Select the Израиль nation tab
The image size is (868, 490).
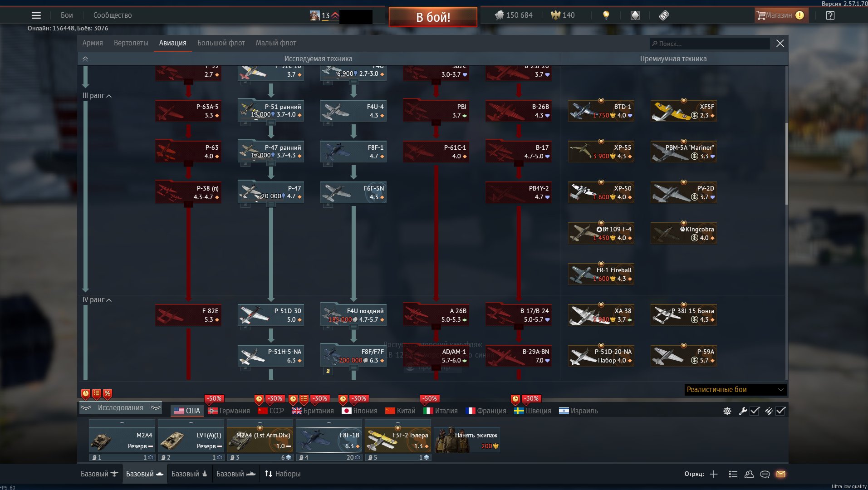pyautogui.click(x=579, y=411)
